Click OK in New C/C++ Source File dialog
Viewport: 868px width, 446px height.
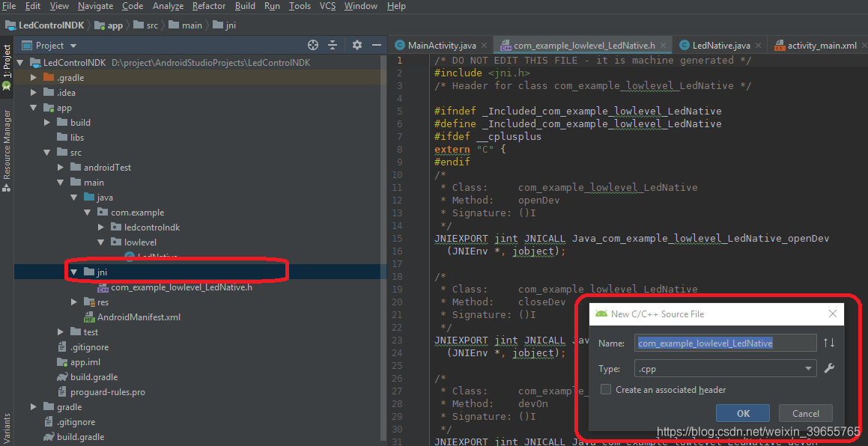click(x=743, y=413)
